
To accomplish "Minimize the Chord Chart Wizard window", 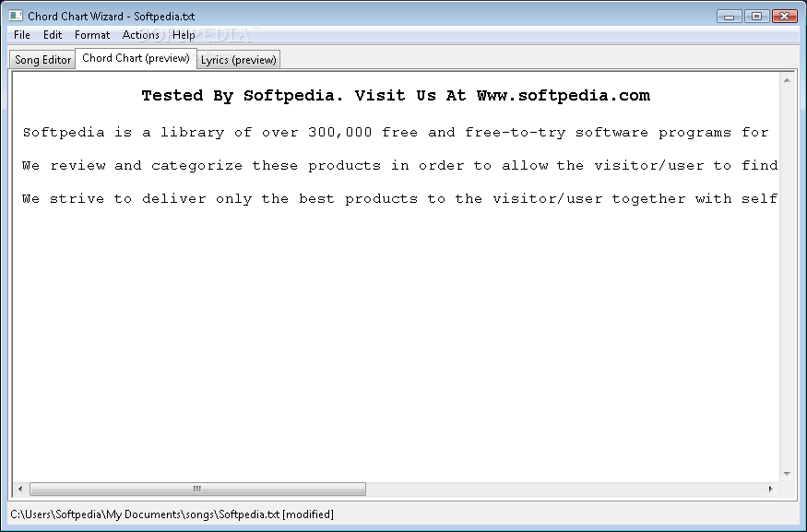I will [729, 17].
